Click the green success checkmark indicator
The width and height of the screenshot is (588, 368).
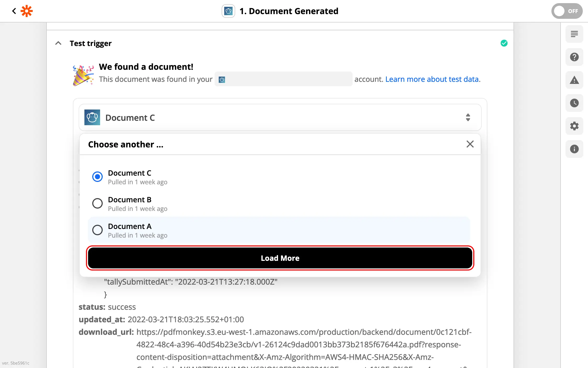click(x=504, y=43)
